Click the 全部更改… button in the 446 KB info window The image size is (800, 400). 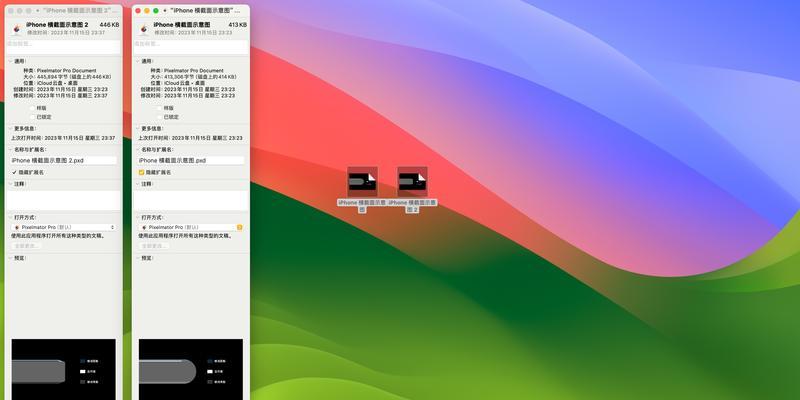coord(27,246)
